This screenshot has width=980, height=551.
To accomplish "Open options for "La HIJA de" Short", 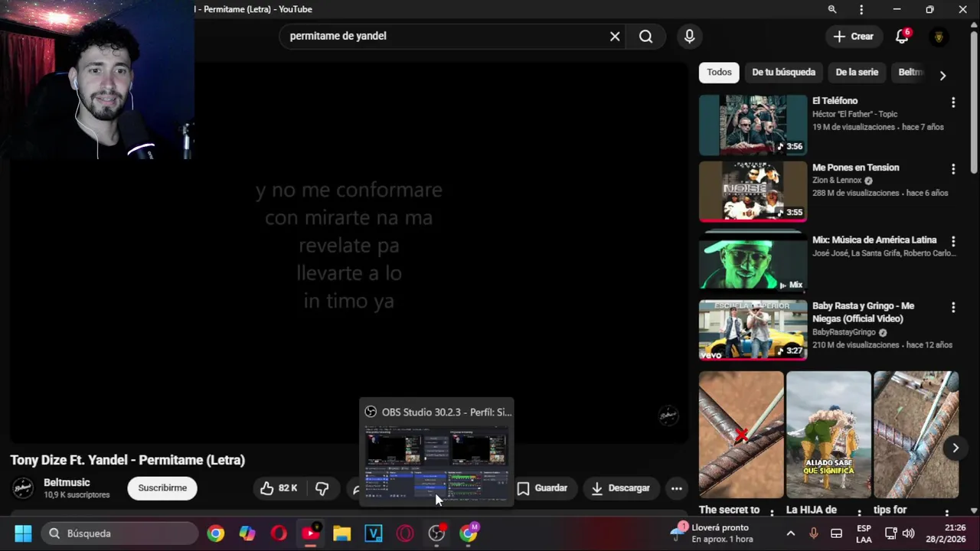I will [859, 512].
